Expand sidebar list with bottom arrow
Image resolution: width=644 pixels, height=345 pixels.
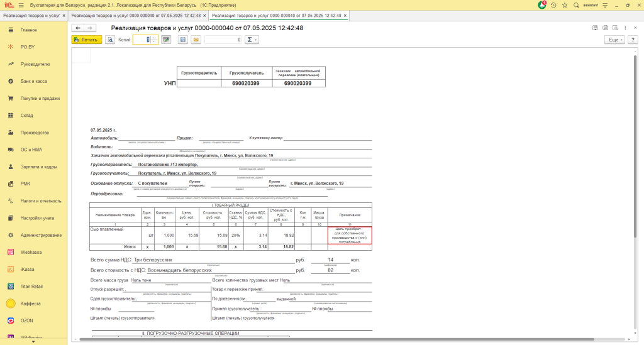[x=34, y=341]
